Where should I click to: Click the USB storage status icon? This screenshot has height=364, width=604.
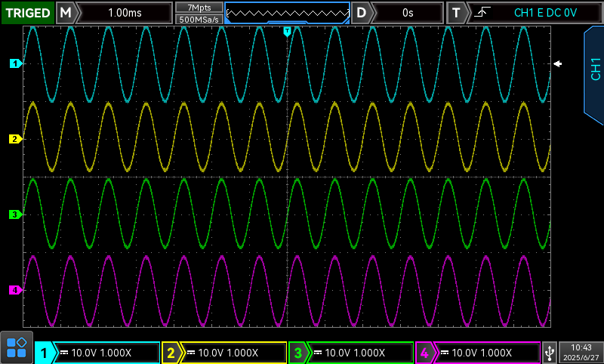tap(549, 352)
